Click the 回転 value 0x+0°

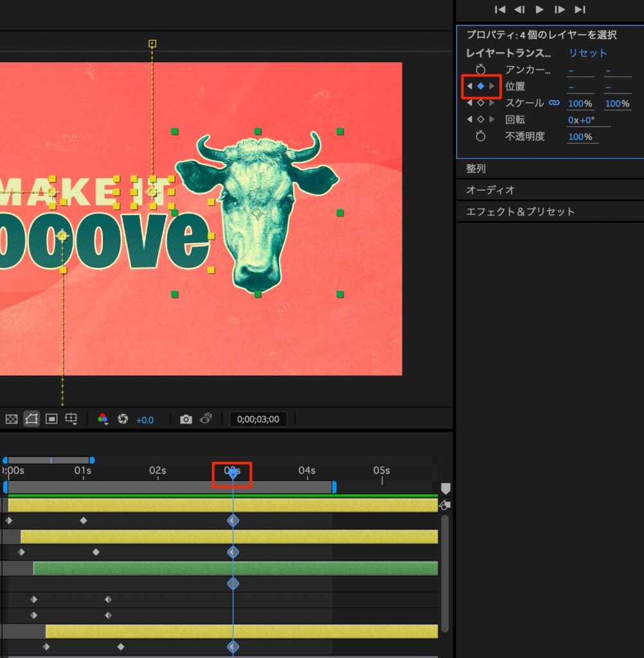(581, 120)
